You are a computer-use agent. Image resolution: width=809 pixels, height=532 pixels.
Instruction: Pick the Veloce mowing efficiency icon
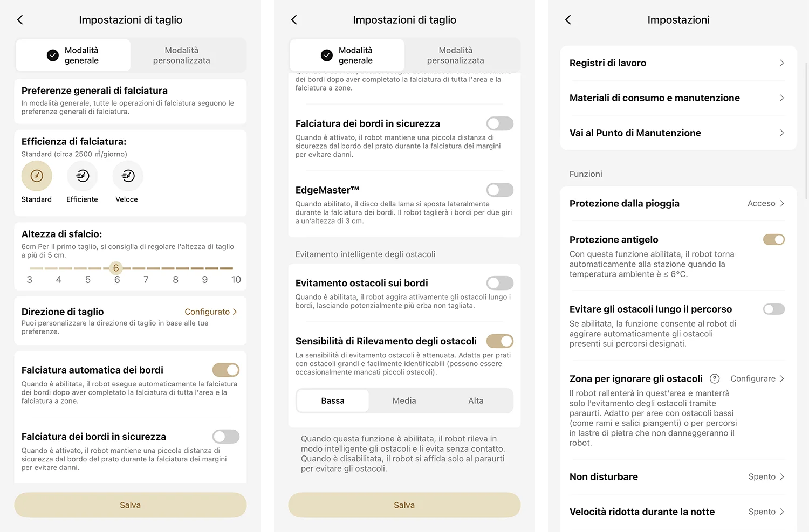coord(128,176)
